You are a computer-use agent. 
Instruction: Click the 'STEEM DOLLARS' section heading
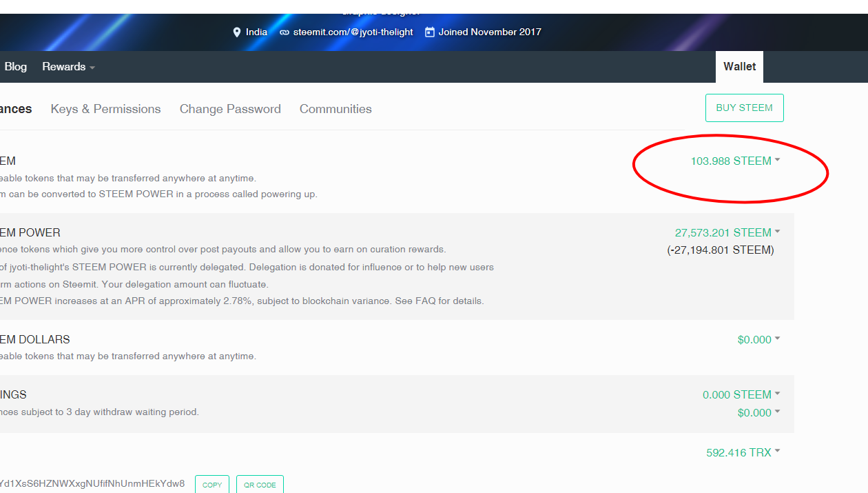click(x=34, y=339)
